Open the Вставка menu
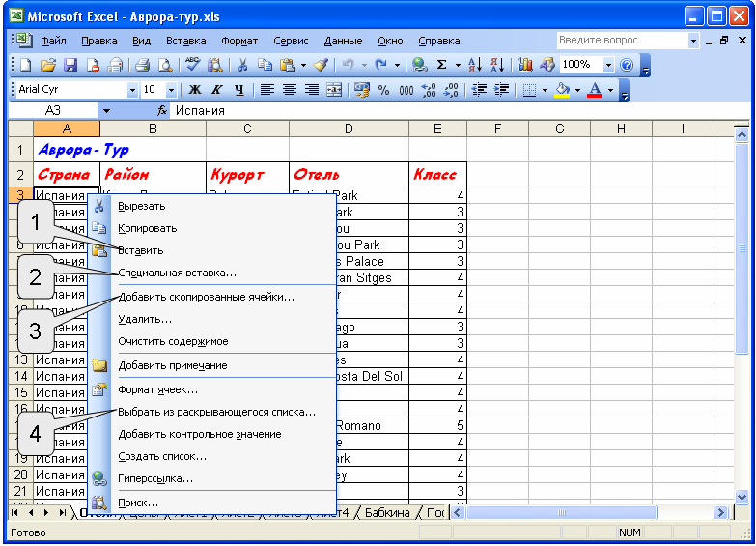 point(185,41)
